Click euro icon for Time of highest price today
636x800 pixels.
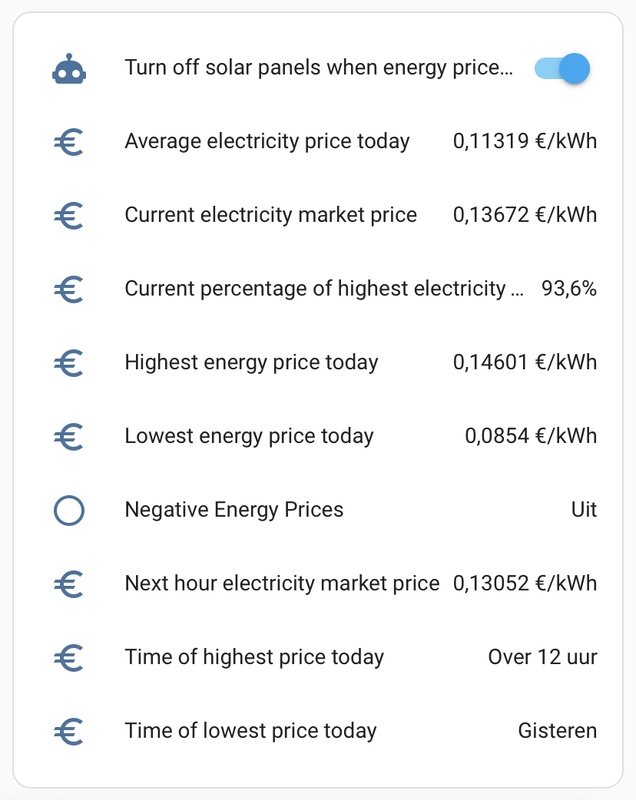69,657
